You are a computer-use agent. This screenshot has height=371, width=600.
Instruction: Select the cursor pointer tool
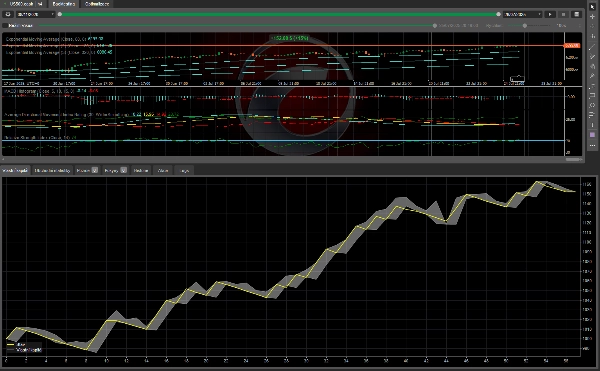point(592,7)
